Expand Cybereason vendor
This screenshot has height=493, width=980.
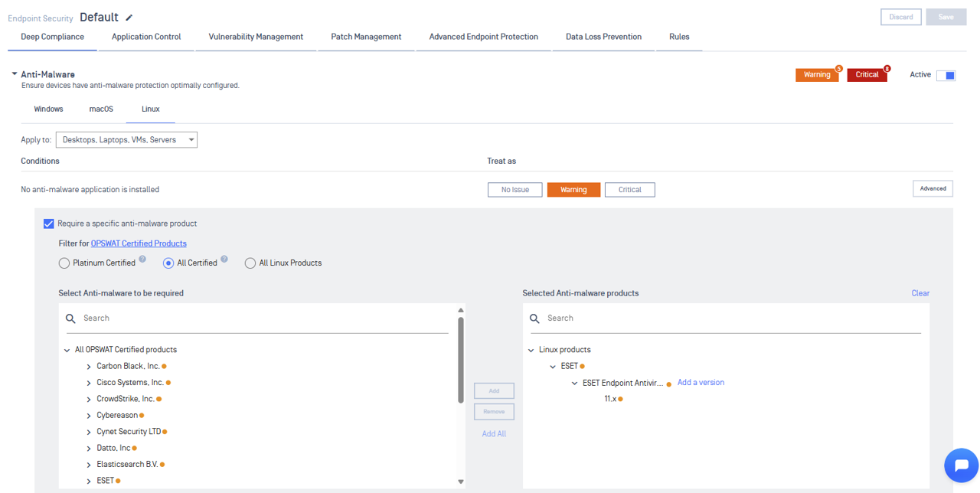click(x=89, y=416)
